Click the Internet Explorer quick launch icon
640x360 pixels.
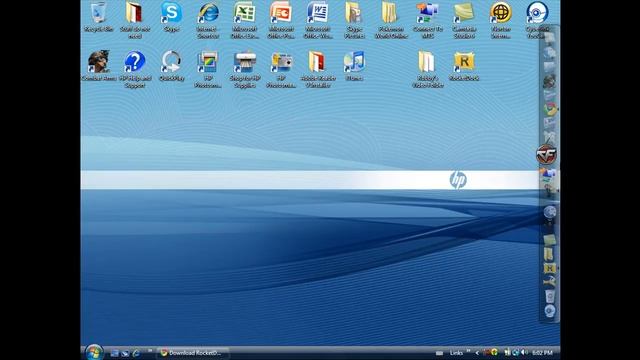136,353
